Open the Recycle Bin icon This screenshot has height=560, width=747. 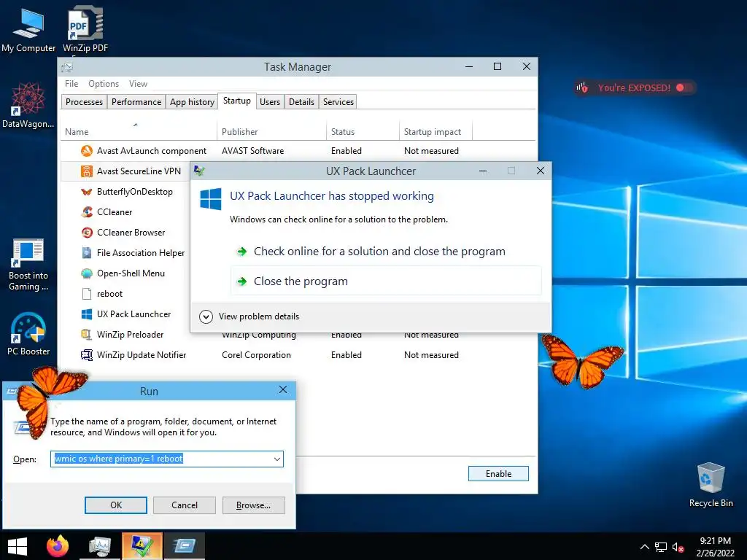click(711, 485)
